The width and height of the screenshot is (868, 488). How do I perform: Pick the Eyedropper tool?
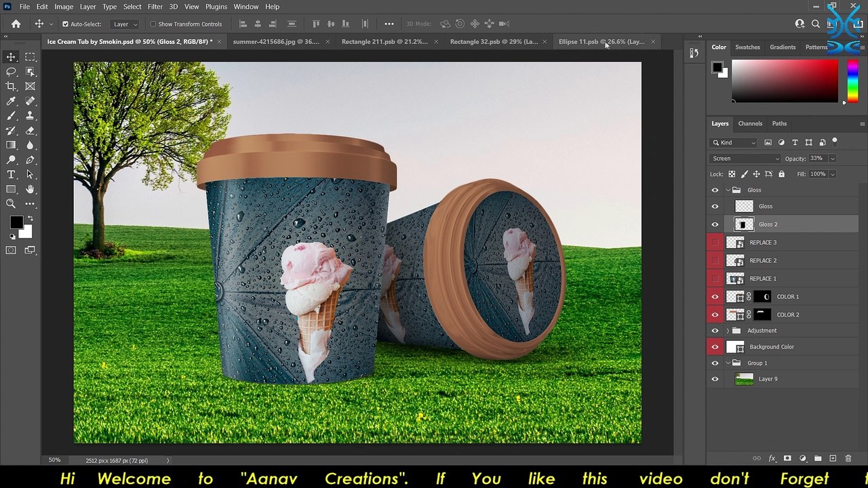11,101
